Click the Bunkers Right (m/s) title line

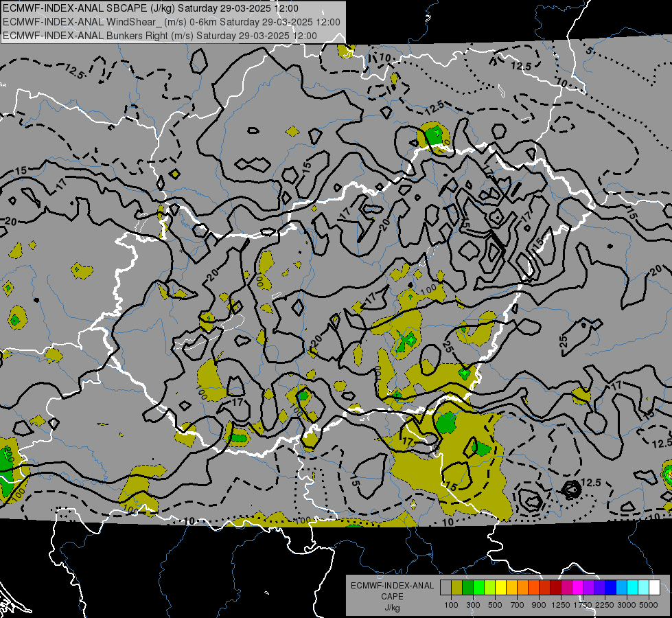(x=160, y=36)
